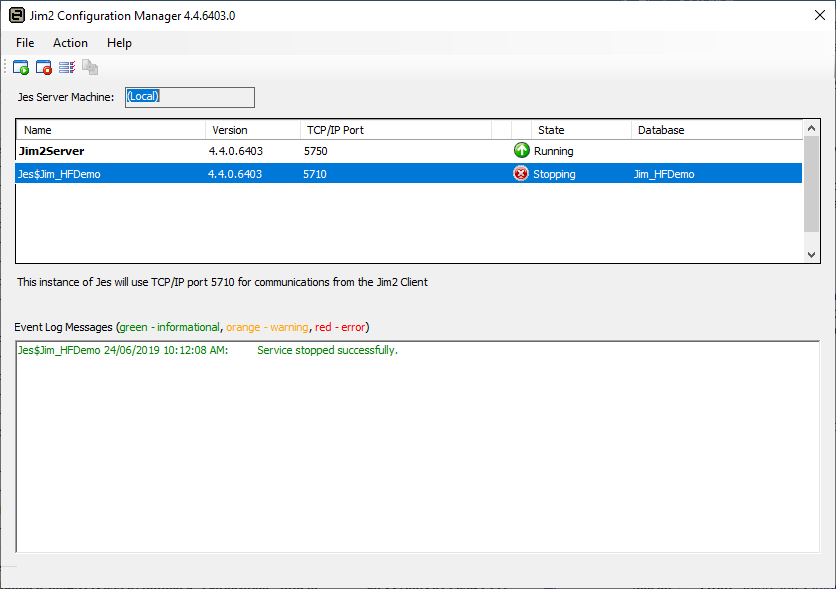Click the scrollbar up arrow on service list
This screenshot has height=589, width=836.
point(812,130)
